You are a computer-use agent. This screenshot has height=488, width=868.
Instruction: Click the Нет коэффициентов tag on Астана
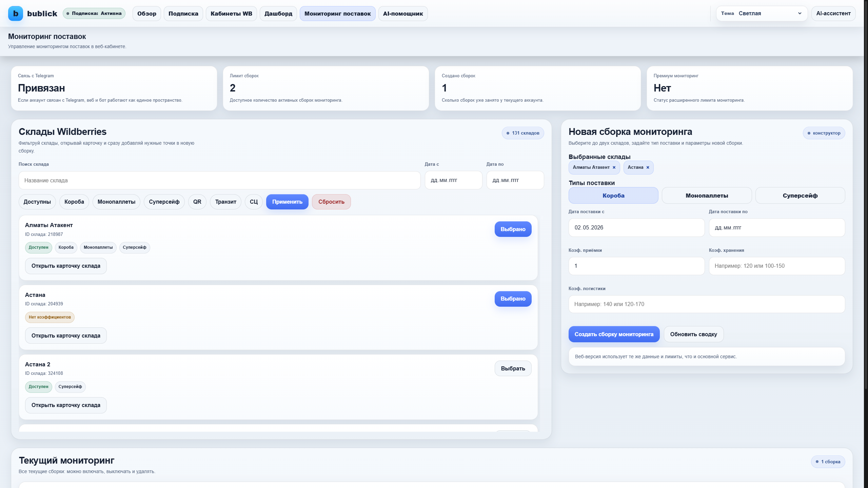coord(50,317)
